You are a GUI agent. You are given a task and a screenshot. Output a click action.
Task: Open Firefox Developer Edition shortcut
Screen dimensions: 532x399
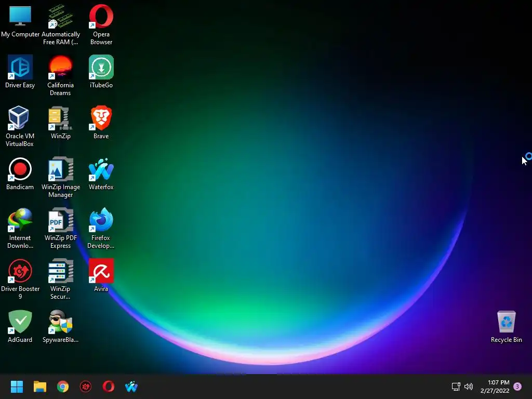[x=101, y=228]
